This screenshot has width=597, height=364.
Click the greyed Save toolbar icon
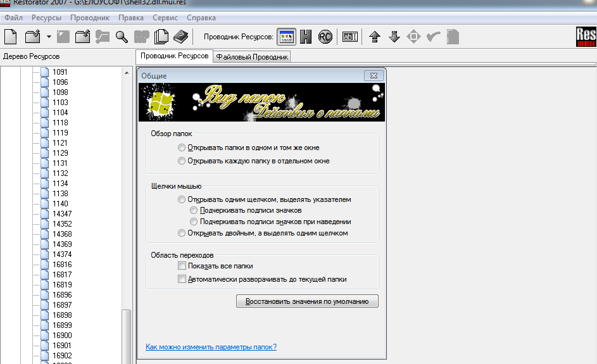coord(63,37)
